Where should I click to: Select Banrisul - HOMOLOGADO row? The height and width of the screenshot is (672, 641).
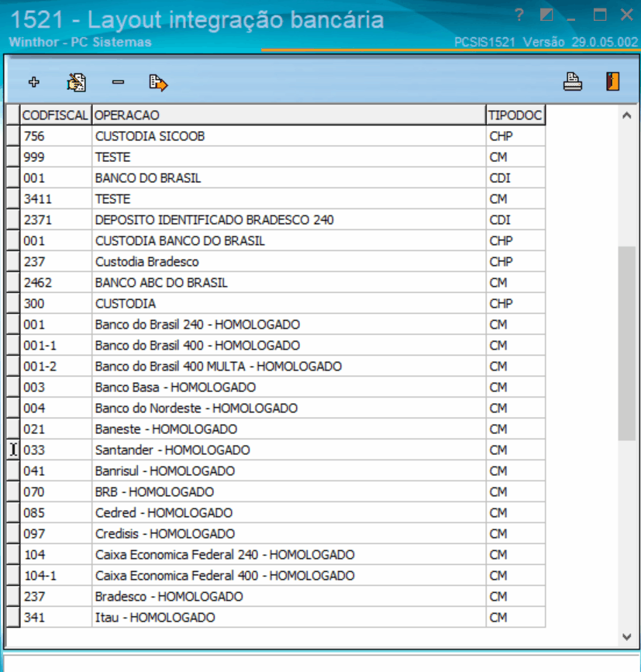pyautogui.click(x=289, y=471)
